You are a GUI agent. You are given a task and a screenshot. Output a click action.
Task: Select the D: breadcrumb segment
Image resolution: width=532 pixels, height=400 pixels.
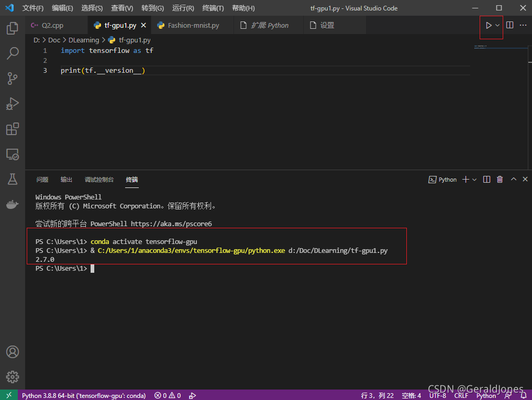pos(37,40)
